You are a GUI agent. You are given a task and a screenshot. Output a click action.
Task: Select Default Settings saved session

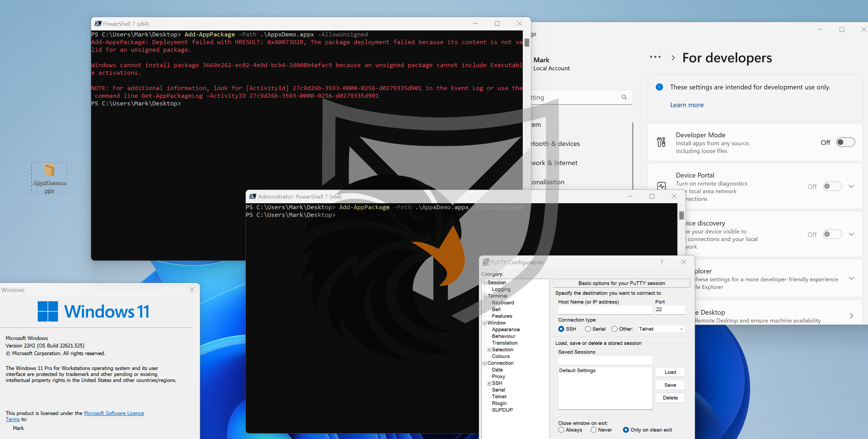click(577, 370)
